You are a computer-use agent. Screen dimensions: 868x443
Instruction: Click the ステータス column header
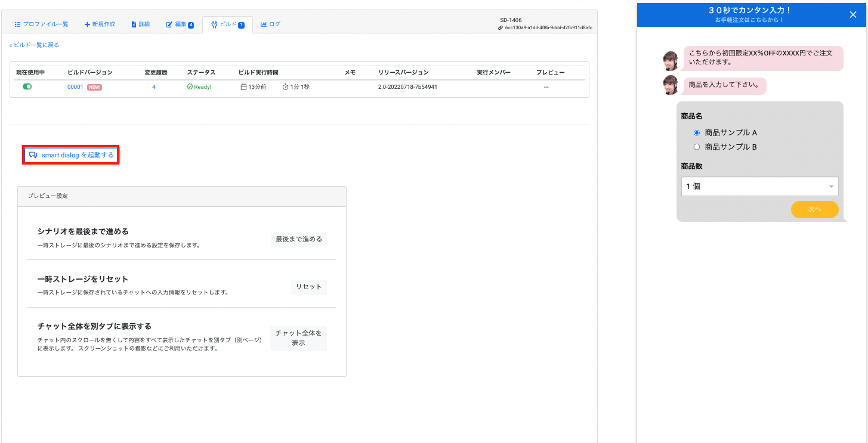click(x=202, y=72)
